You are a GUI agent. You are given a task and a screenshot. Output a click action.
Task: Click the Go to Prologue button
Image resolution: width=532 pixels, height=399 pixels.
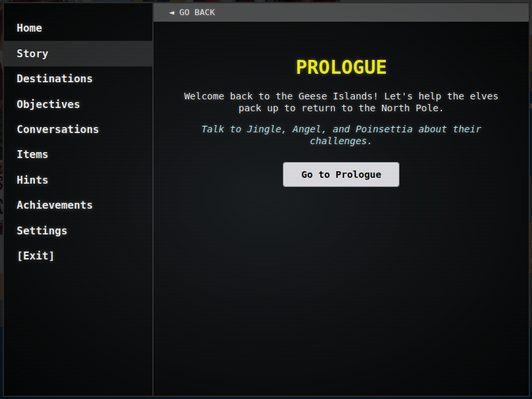tap(341, 174)
